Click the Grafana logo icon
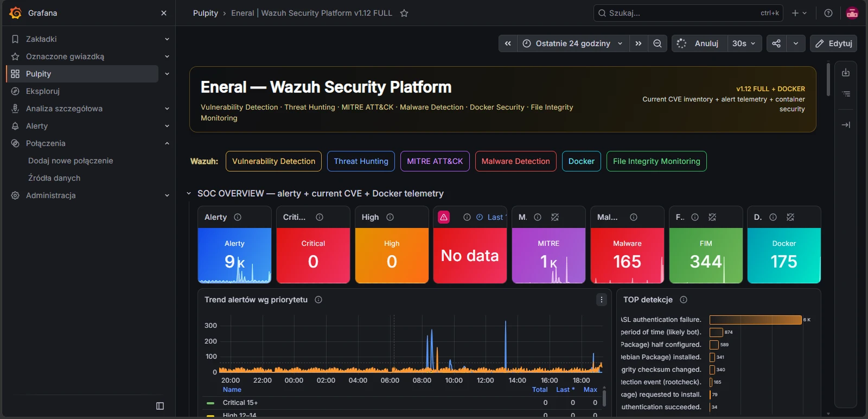The width and height of the screenshot is (868, 419). click(16, 12)
